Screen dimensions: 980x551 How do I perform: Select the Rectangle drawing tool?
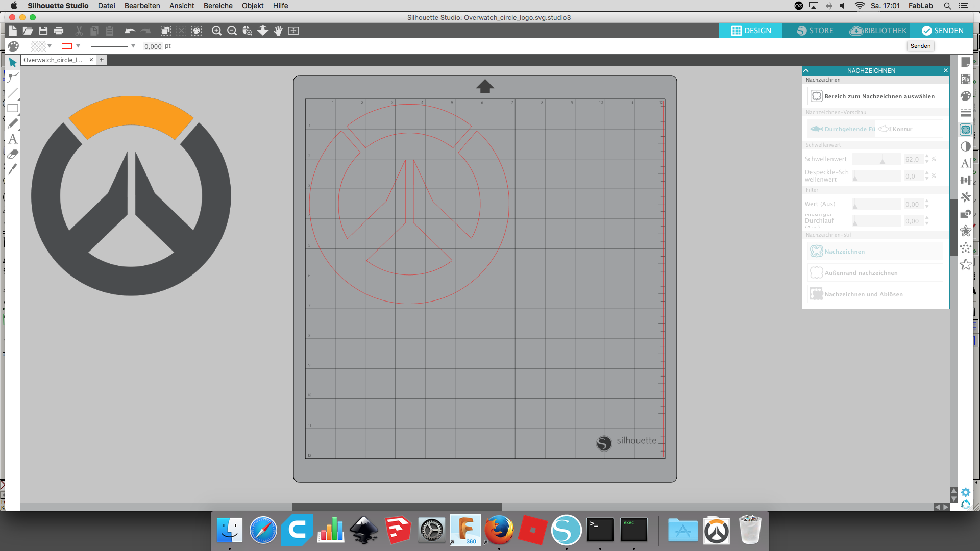click(13, 108)
